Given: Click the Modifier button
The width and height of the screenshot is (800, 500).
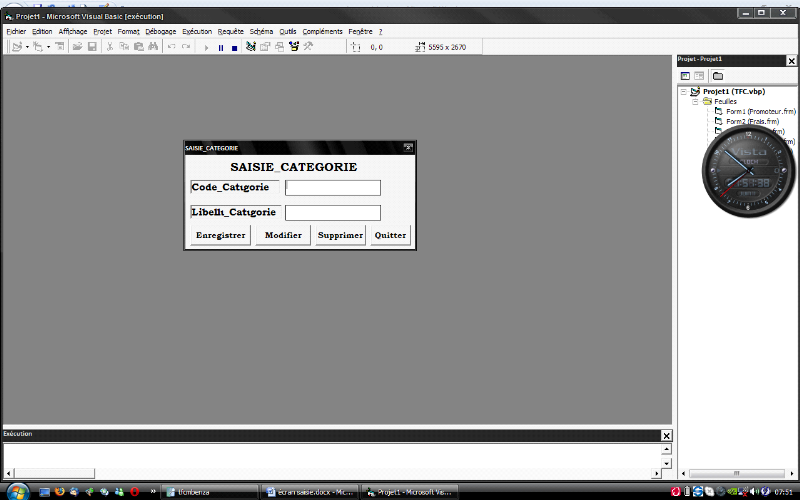Looking at the screenshot, I should pyautogui.click(x=283, y=235).
